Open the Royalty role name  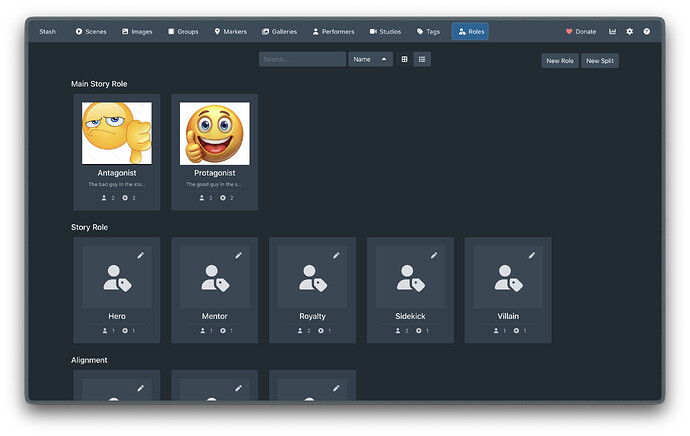pyautogui.click(x=312, y=316)
